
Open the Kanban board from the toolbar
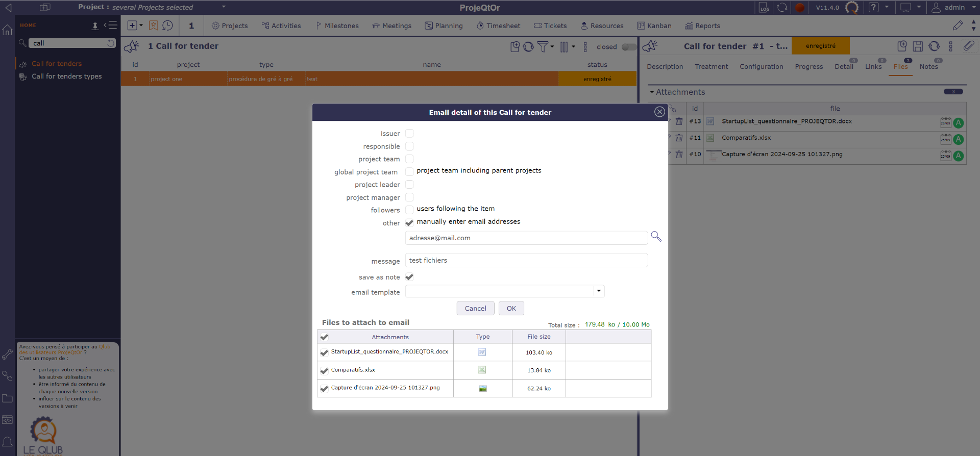tap(654, 26)
